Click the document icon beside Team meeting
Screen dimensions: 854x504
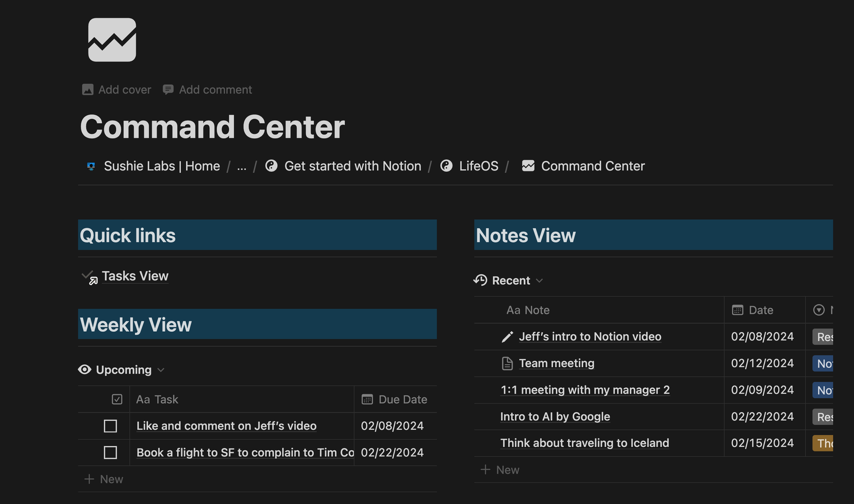click(506, 363)
